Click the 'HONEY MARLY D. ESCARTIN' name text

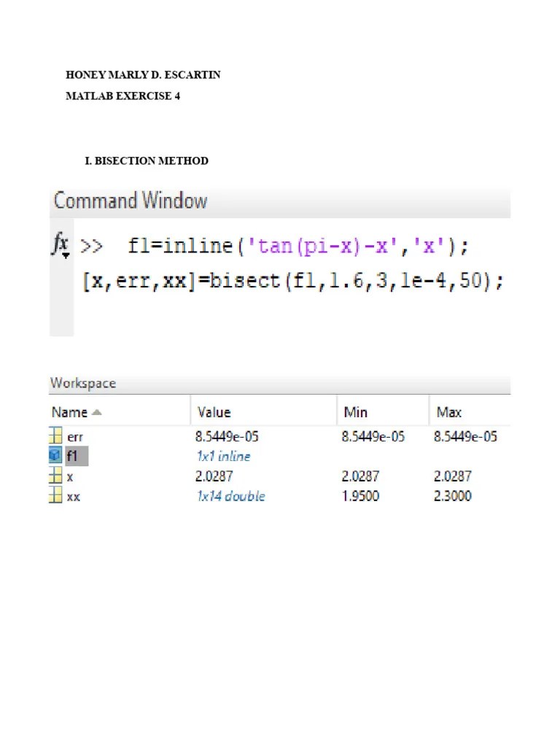143,75
